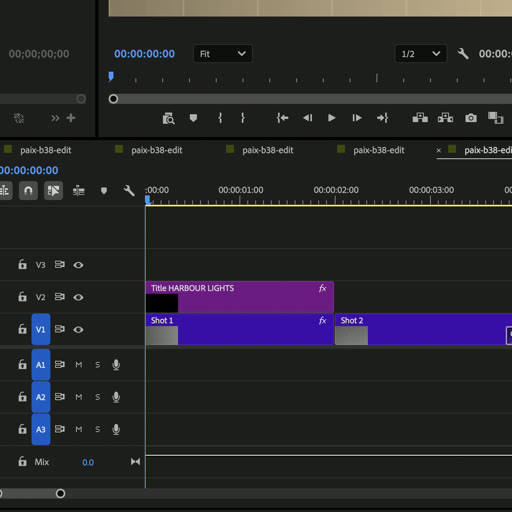The height and width of the screenshot is (512, 512).
Task: Mark Out point with right brace icon
Action: coord(243,118)
